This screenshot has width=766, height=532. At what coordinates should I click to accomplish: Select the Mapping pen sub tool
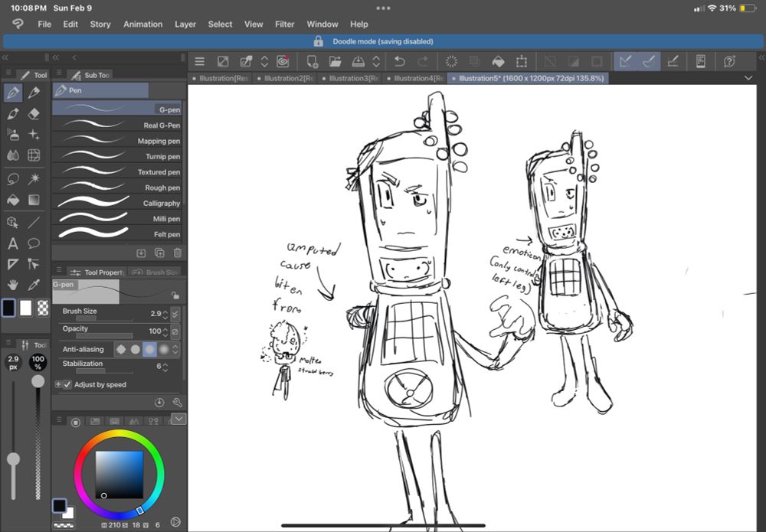[x=116, y=141]
